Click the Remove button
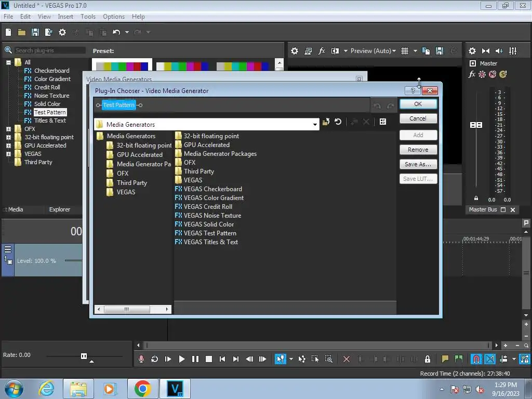532x399 pixels. 418,150
